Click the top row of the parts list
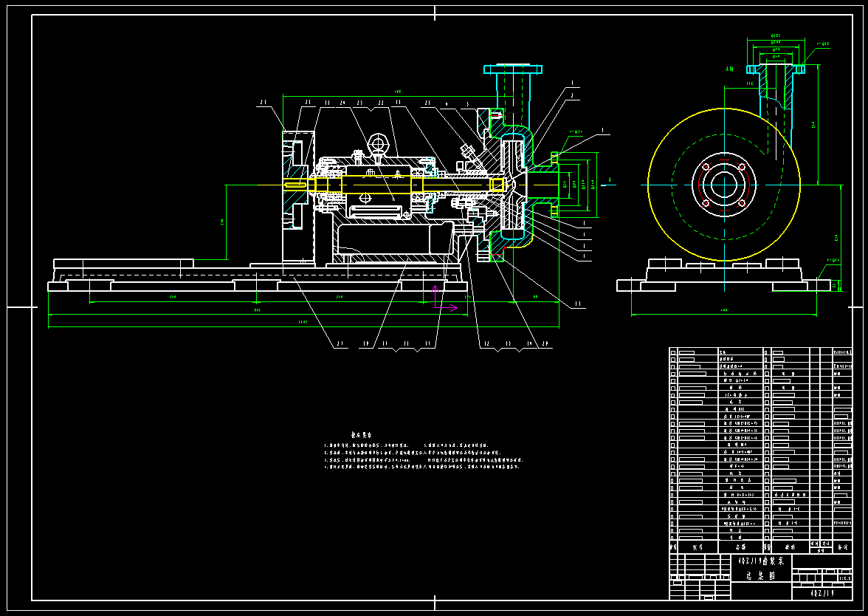868x616 pixels. [760, 352]
